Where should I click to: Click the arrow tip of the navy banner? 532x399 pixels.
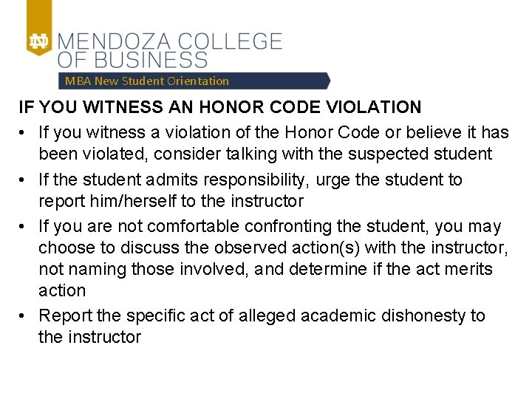[327, 81]
